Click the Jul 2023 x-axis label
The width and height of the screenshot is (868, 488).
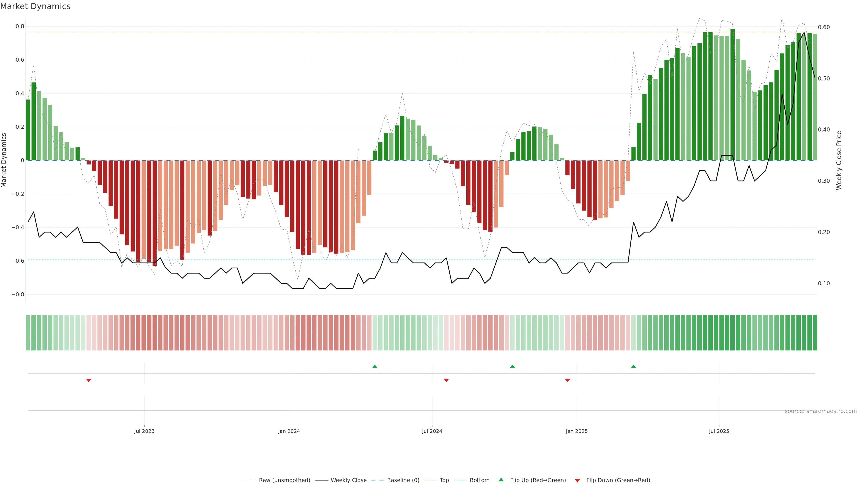144,431
